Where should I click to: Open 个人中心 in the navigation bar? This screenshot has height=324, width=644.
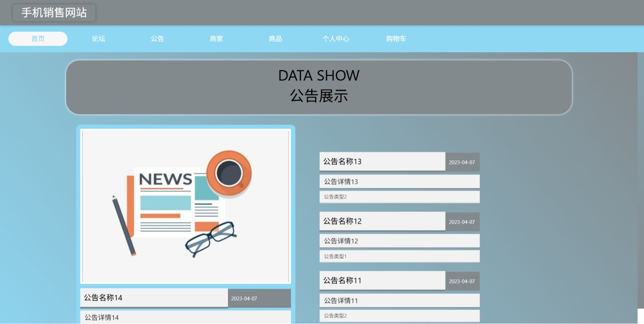point(336,39)
